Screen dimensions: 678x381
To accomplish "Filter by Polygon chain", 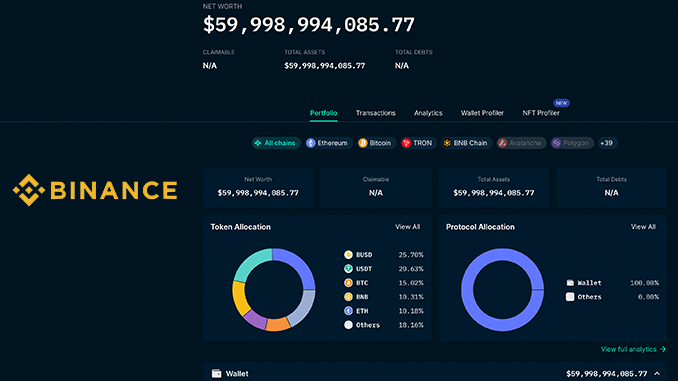I will click(572, 143).
